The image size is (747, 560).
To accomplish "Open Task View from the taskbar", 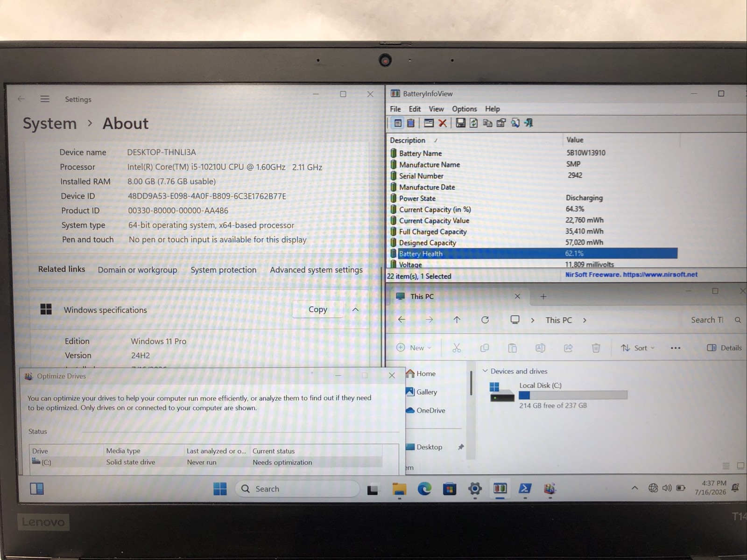I will tap(372, 490).
